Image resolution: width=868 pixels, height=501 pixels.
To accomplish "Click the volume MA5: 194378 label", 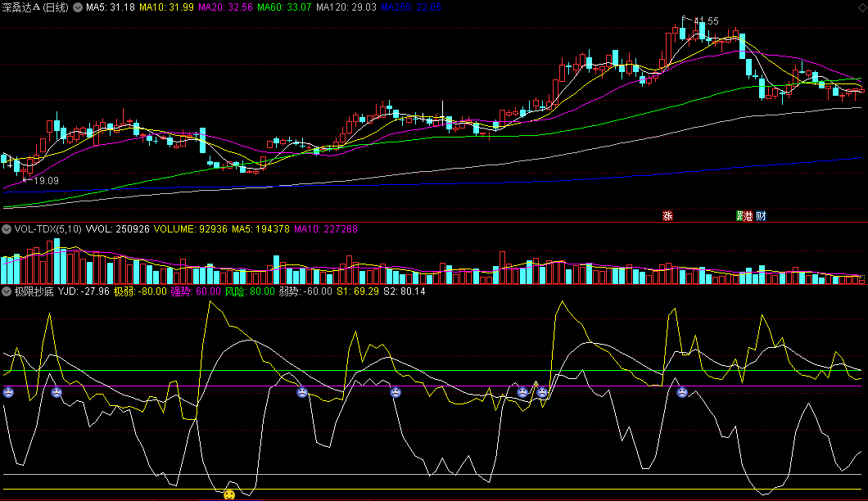I will click(260, 229).
